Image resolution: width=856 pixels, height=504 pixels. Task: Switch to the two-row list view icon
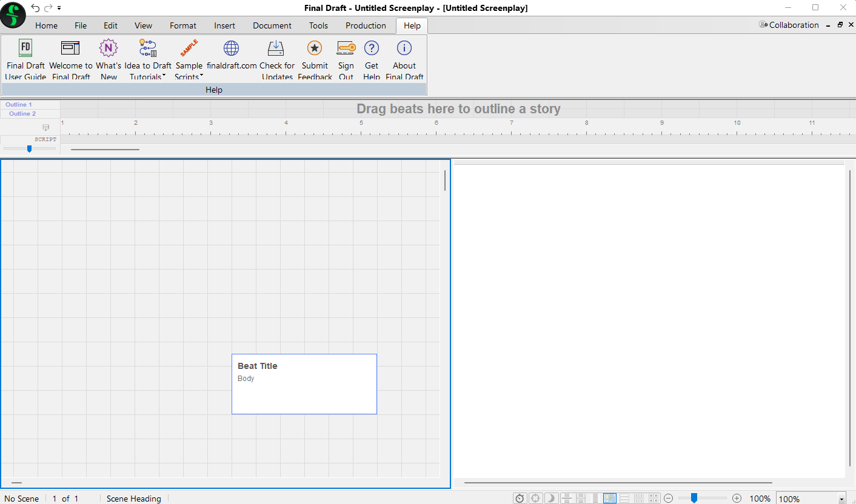[x=624, y=498]
